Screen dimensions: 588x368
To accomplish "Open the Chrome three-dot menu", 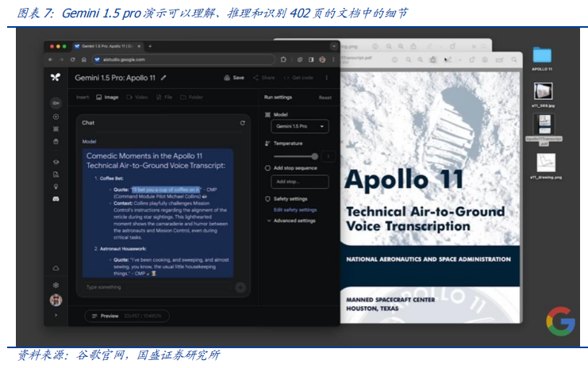I will tap(333, 59).
